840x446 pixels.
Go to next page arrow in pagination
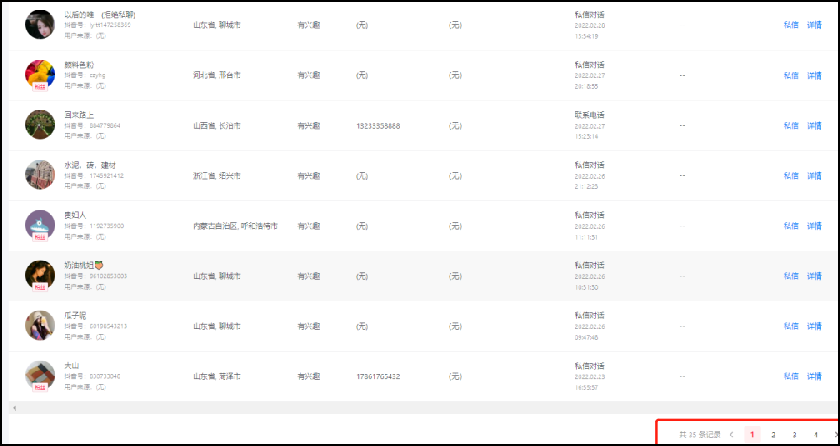pos(835,435)
